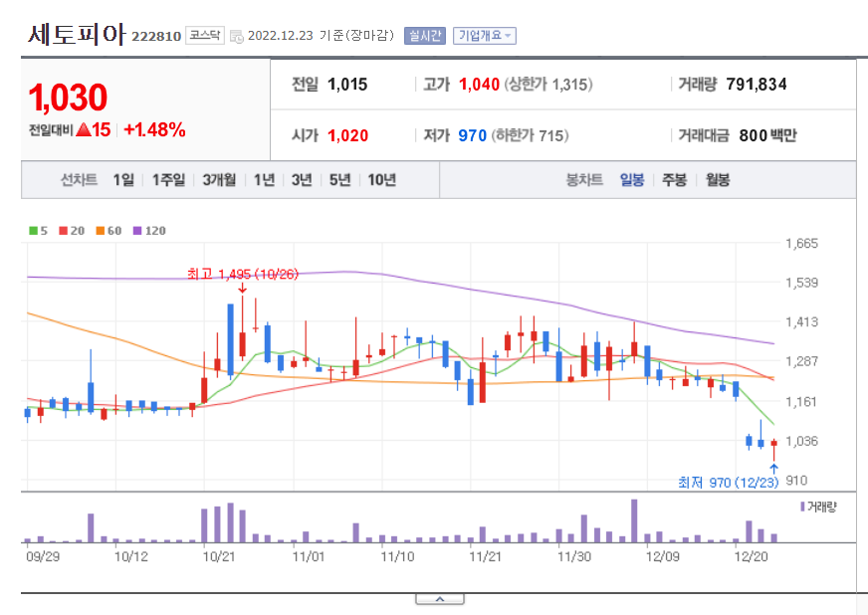This screenshot has width=868, height=615.
Task: Click the calendar clock icon before the date
Action: click(x=236, y=37)
